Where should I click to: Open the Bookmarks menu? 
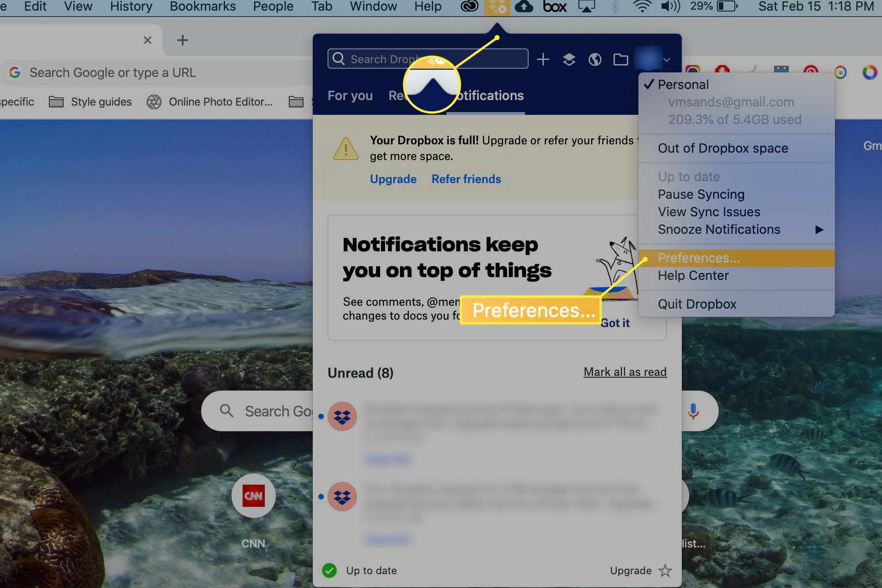coord(203,6)
